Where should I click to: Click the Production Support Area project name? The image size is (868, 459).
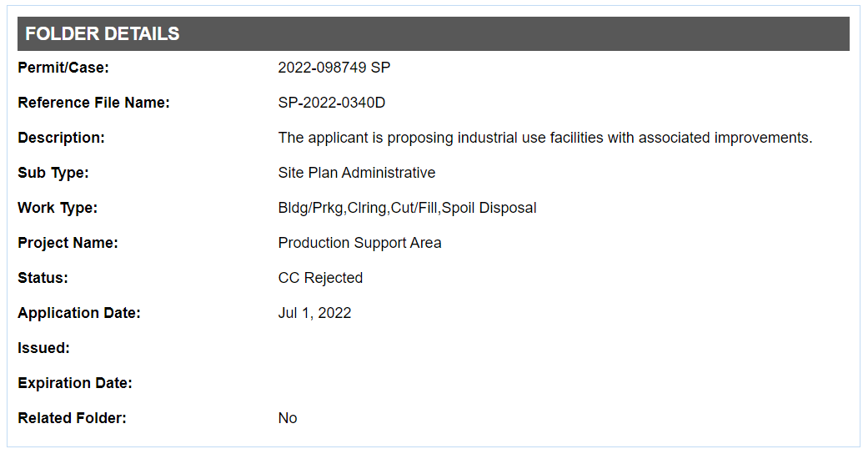click(359, 243)
